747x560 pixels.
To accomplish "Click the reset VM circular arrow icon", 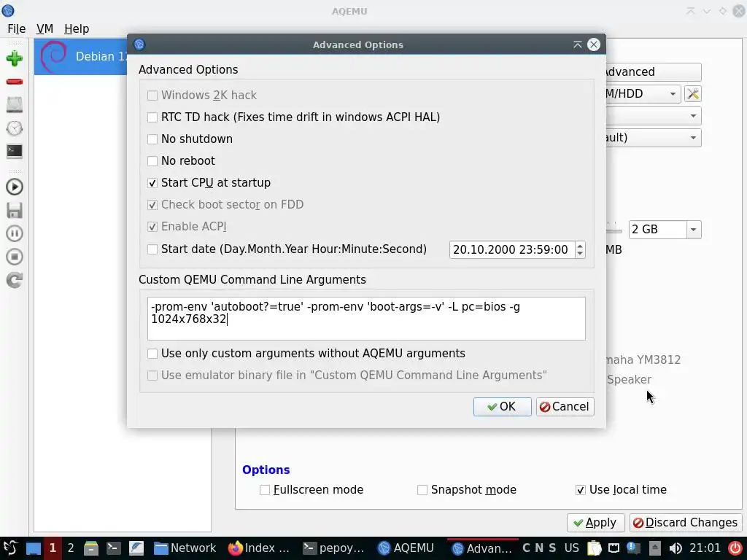I will (x=15, y=280).
